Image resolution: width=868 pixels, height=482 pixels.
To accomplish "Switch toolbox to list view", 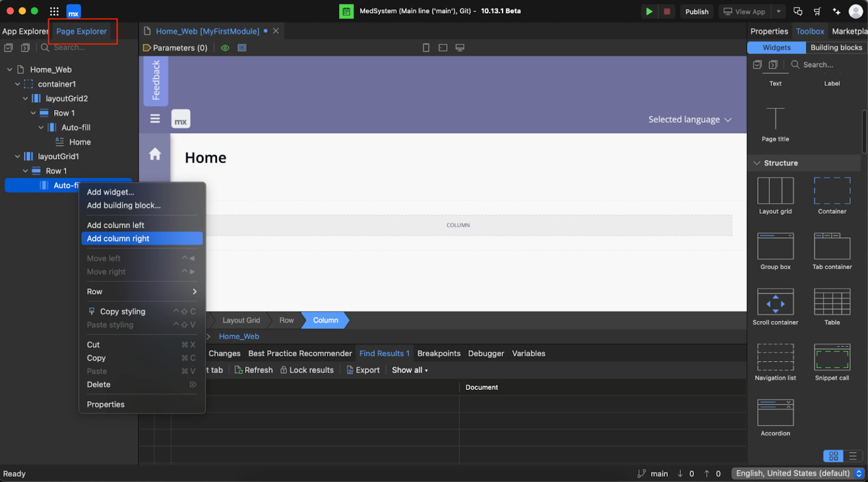I will [852, 456].
